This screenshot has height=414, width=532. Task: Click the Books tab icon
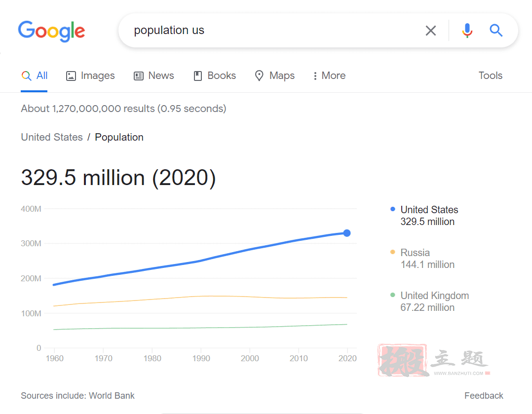point(198,76)
